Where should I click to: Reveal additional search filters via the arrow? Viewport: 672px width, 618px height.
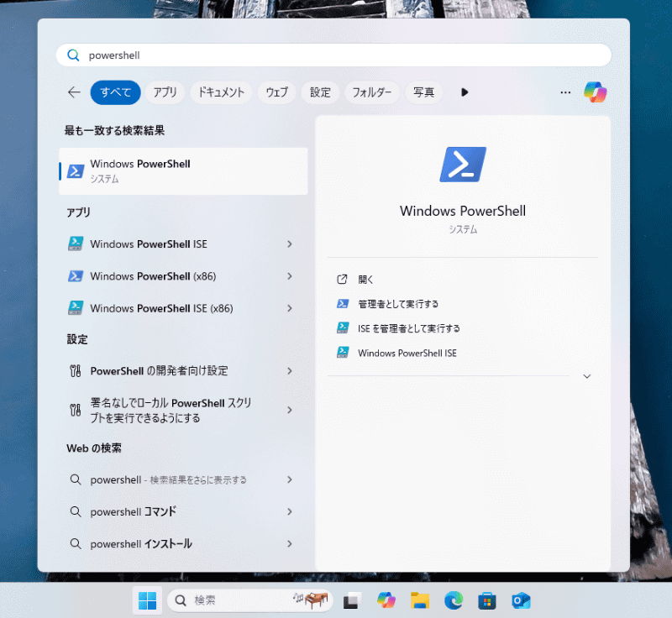[465, 92]
